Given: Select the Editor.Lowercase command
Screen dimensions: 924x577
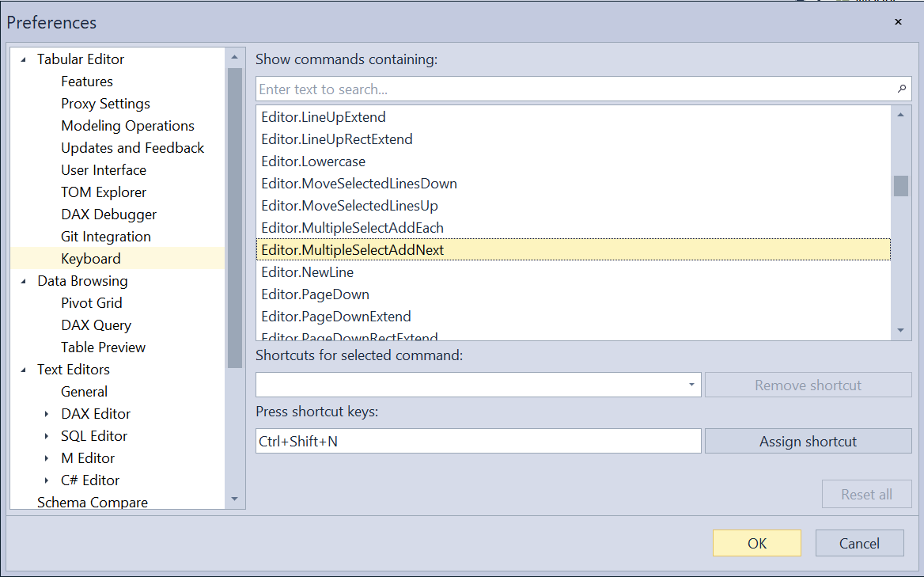Looking at the screenshot, I should pyautogui.click(x=312, y=161).
